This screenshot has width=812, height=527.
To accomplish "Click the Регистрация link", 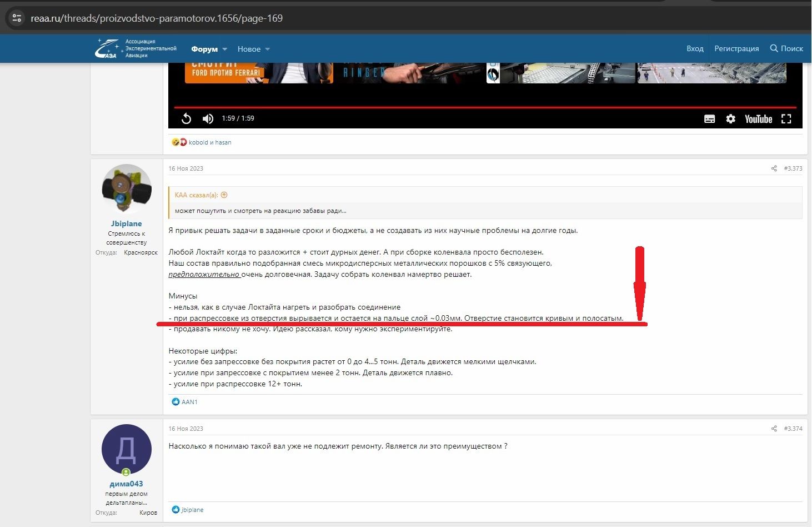I will point(736,48).
